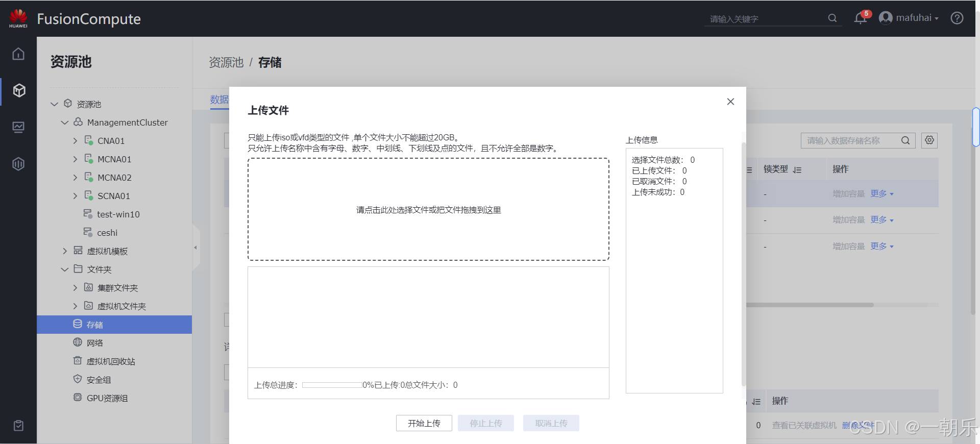
Task: Open the home icon in left rail
Action: tap(18, 54)
